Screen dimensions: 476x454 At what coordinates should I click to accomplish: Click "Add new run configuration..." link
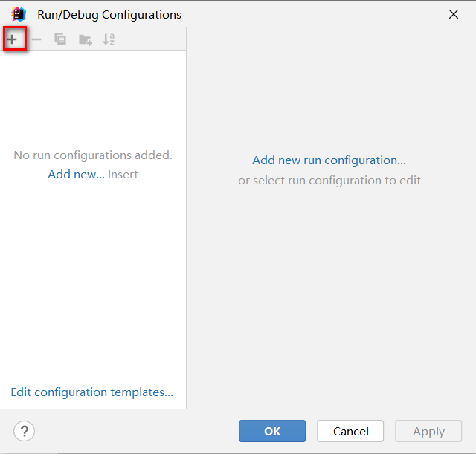[x=329, y=160]
